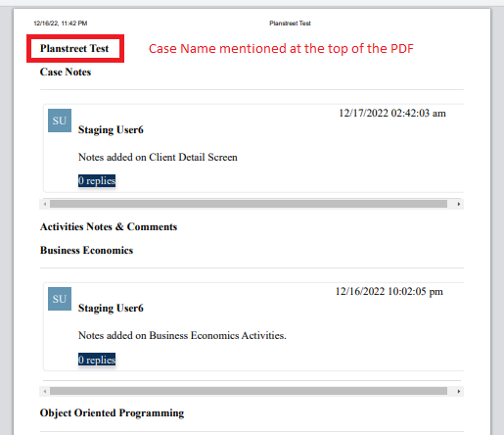Click left arrow of the Business Economics scrollbar

coord(45,391)
